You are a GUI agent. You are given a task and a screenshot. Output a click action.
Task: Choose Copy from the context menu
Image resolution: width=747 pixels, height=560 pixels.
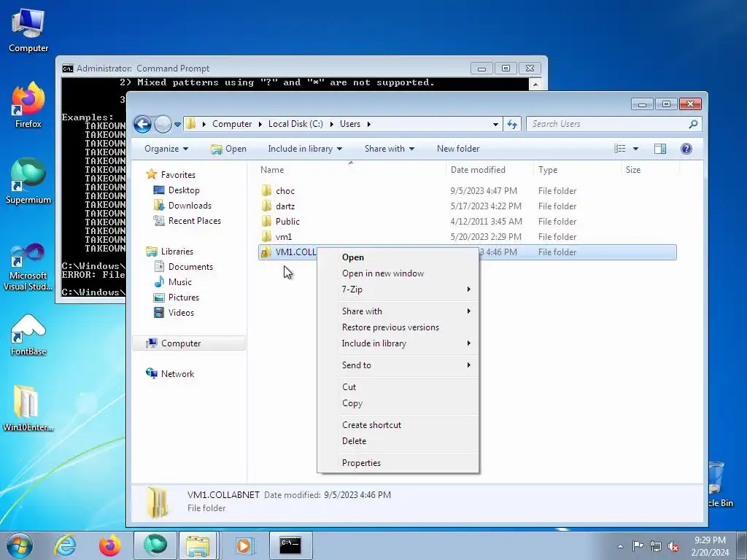click(x=398, y=403)
